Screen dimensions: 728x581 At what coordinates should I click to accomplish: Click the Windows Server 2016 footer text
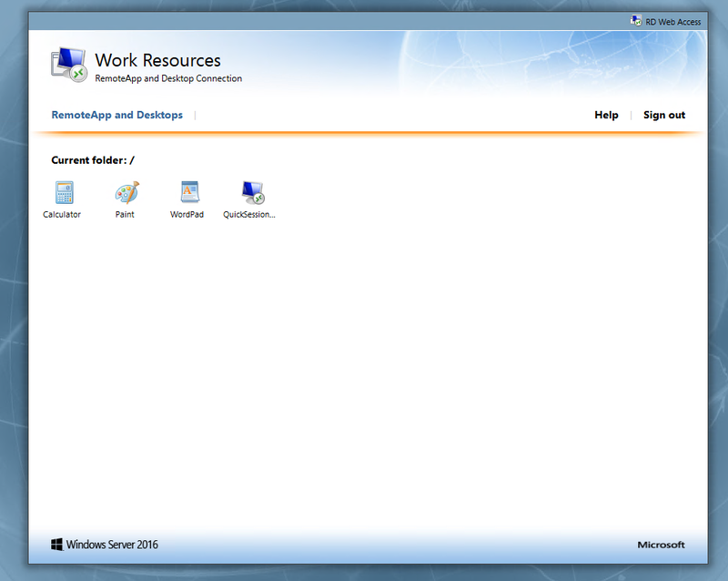tap(113, 544)
